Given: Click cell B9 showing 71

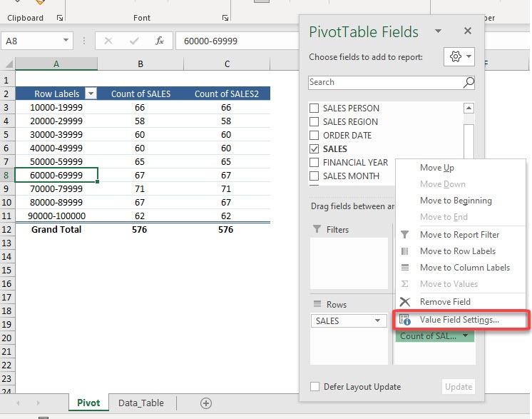Looking at the screenshot, I should click(140, 188).
